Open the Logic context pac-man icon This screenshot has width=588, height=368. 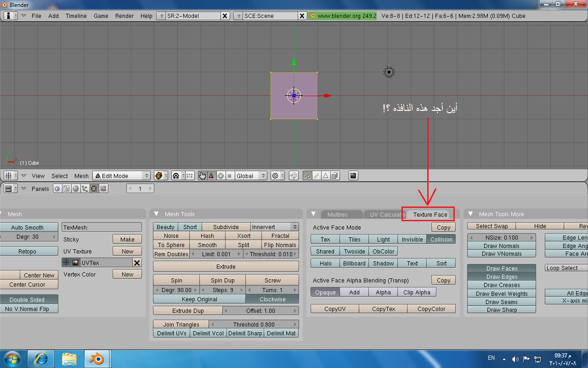[57, 189]
